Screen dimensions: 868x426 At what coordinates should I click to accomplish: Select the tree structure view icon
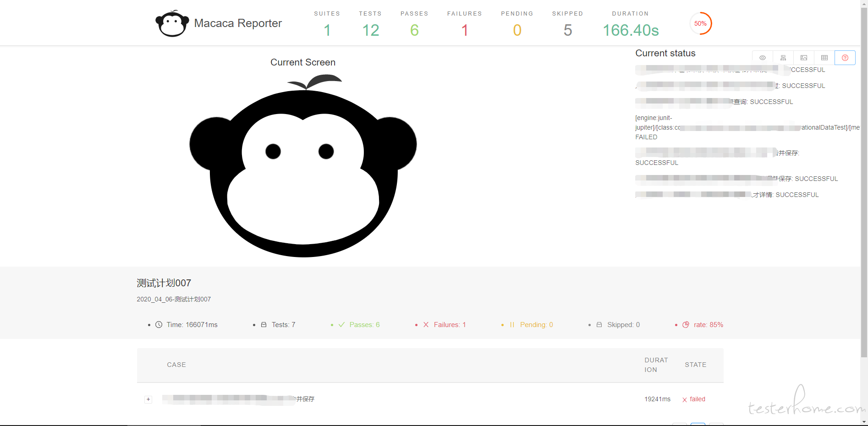783,58
